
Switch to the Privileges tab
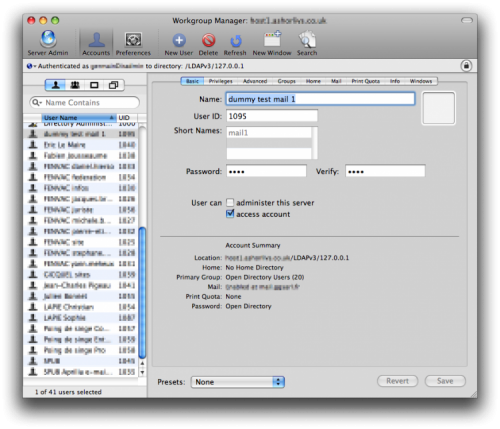click(x=220, y=81)
